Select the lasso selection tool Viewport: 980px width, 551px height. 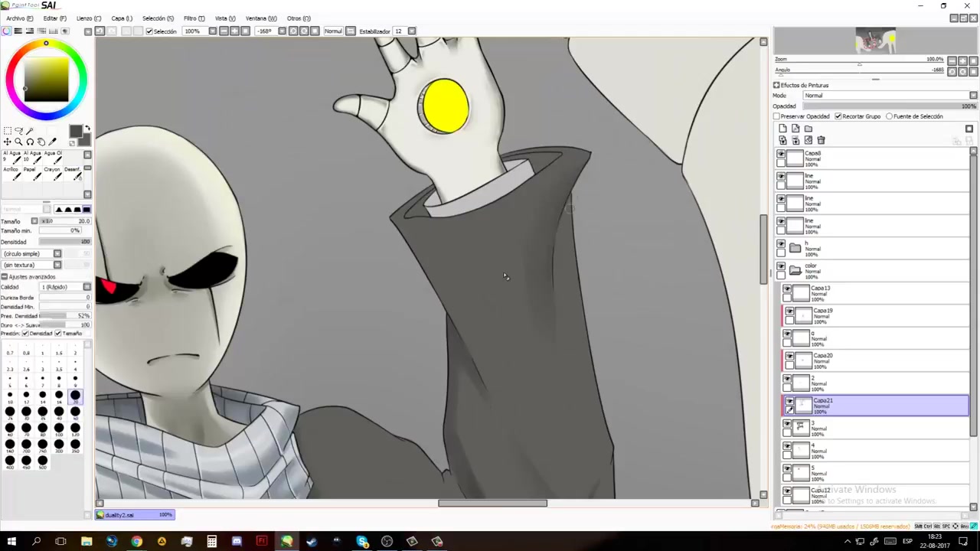point(18,131)
